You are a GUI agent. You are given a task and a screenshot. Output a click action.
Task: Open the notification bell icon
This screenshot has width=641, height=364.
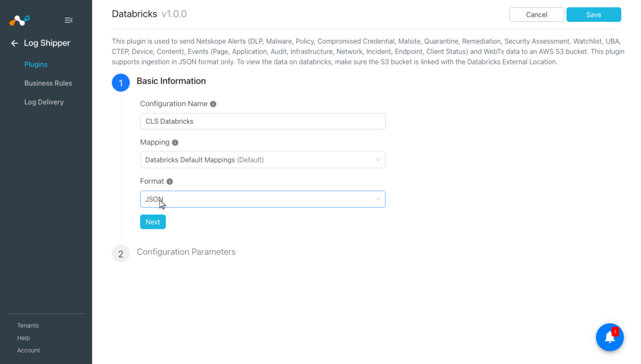pos(610,337)
